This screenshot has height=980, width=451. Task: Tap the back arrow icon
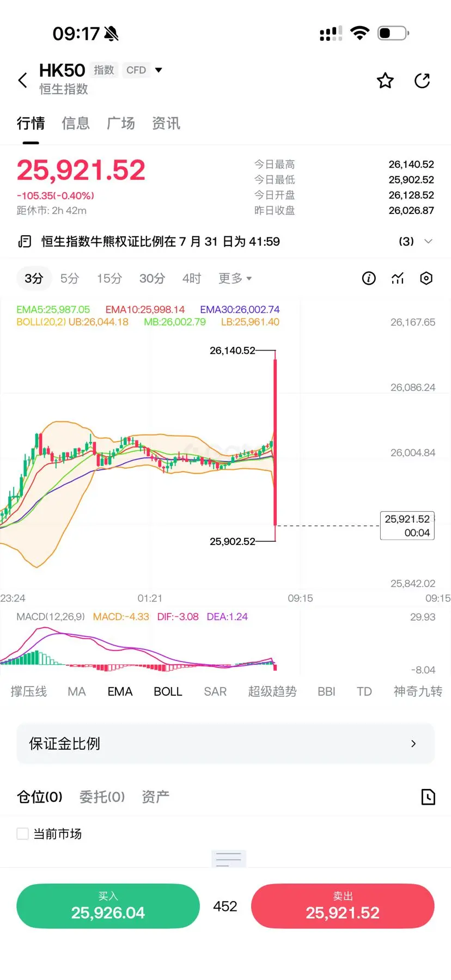click(22, 80)
